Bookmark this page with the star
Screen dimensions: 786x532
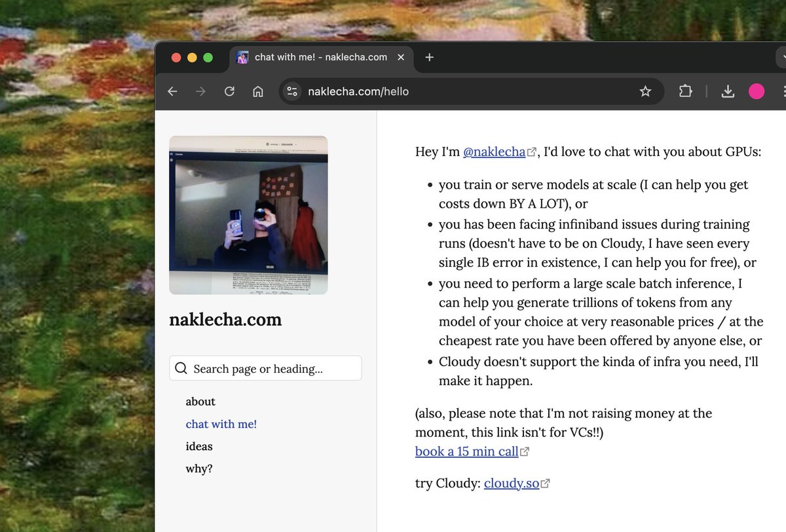coord(645,92)
